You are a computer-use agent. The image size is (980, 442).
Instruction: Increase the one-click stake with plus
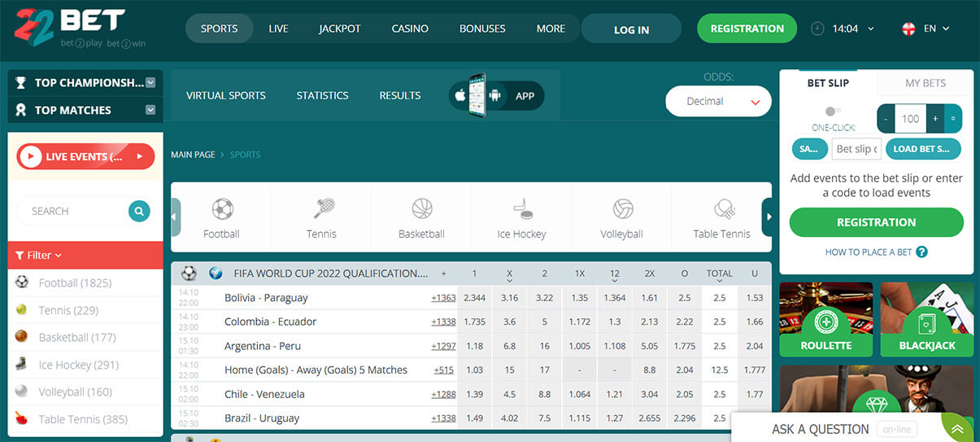(935, 119)
